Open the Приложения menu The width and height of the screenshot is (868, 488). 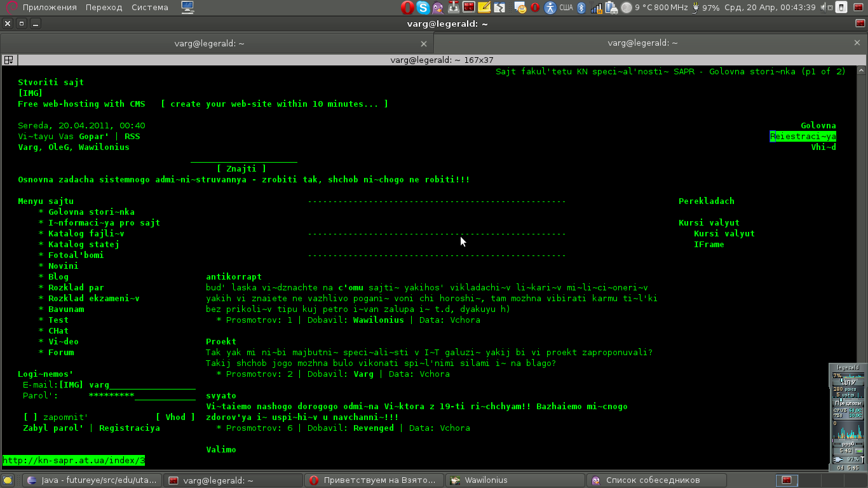click(x=50, y=8)
